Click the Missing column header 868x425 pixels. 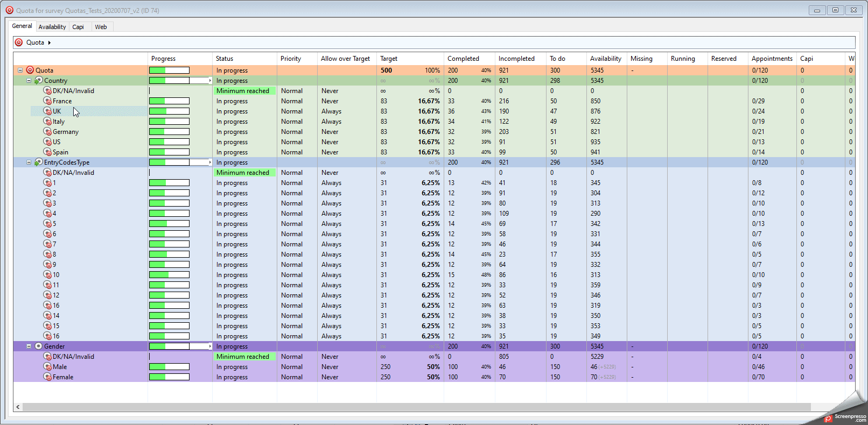coord(647,58)
